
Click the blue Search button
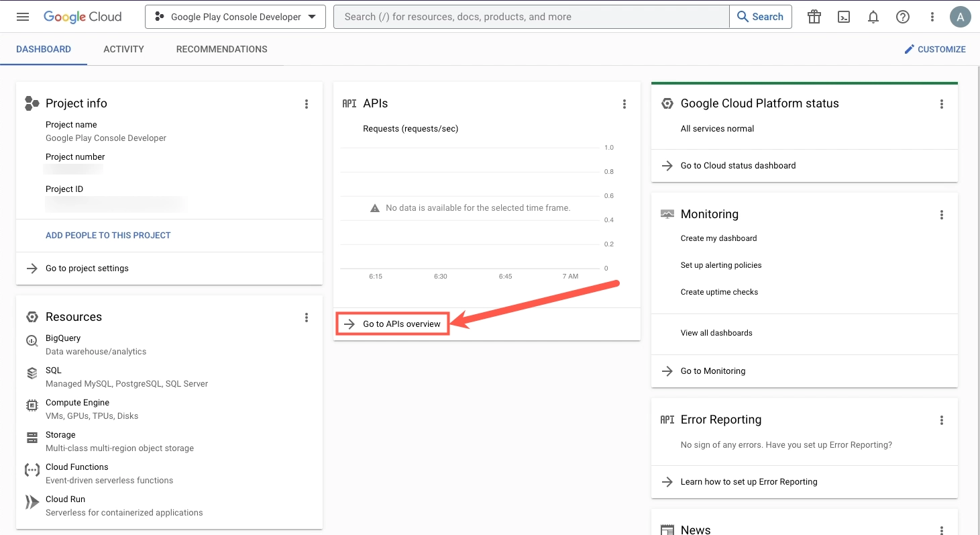(x=761, y=17)
